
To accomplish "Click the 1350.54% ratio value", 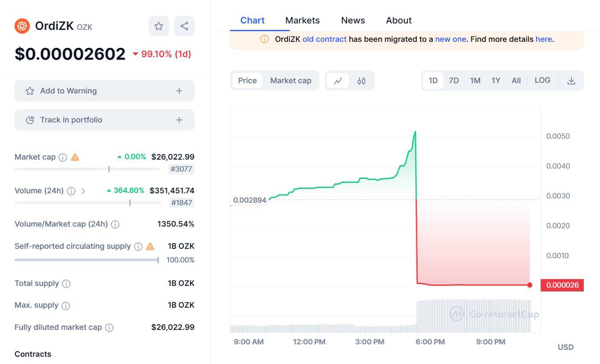I will [176, 224].
